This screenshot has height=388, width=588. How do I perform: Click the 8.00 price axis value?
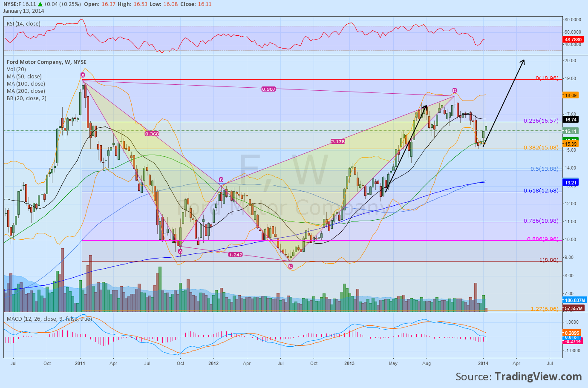569,276
